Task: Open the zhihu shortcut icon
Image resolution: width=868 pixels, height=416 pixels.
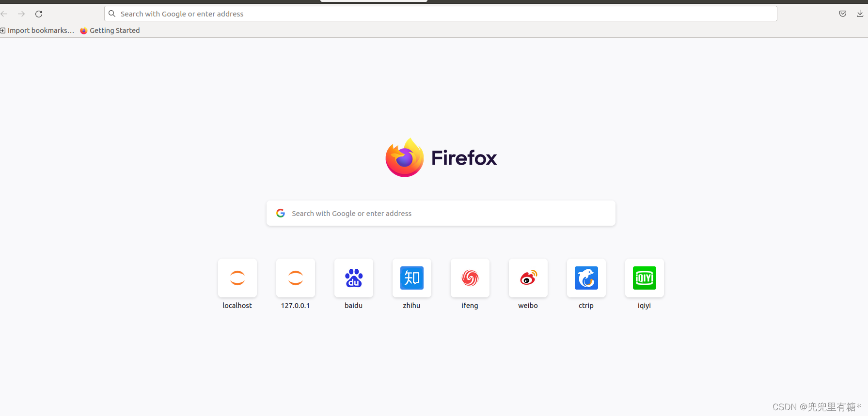Action: click(x=412, y=278)
